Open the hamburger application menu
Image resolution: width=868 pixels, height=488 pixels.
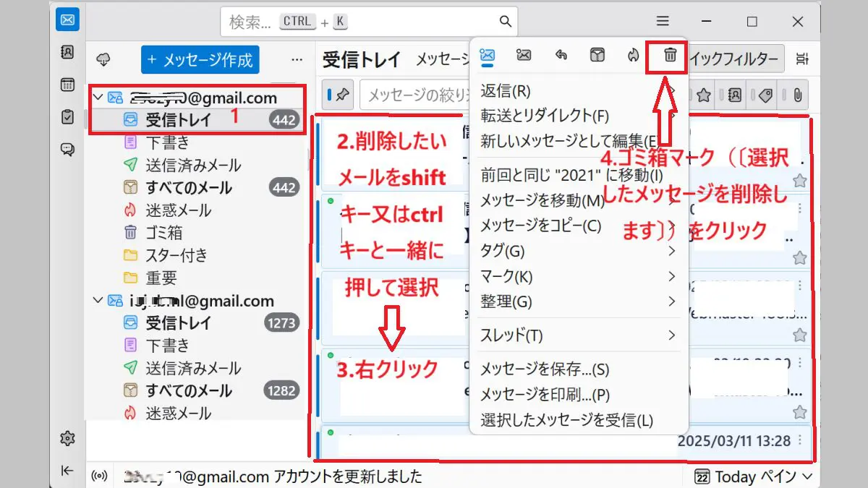pos(663,22)
